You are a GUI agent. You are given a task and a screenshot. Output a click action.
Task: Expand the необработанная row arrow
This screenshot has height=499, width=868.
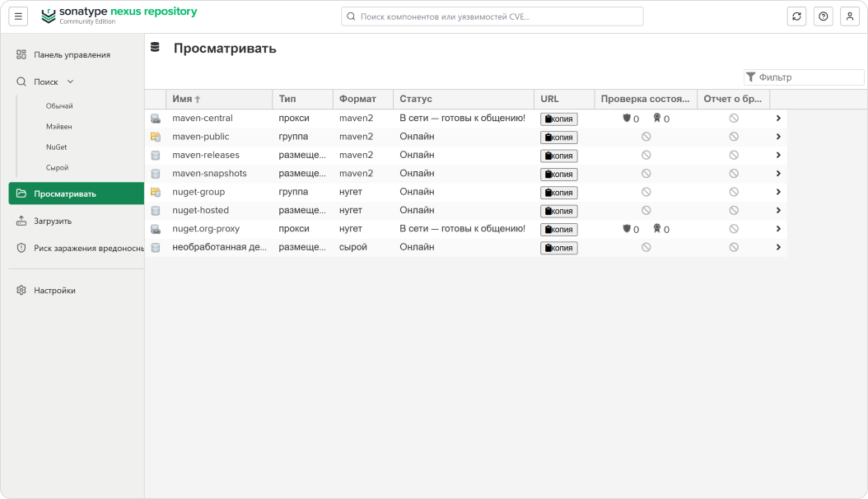click(x=778, y=247)
